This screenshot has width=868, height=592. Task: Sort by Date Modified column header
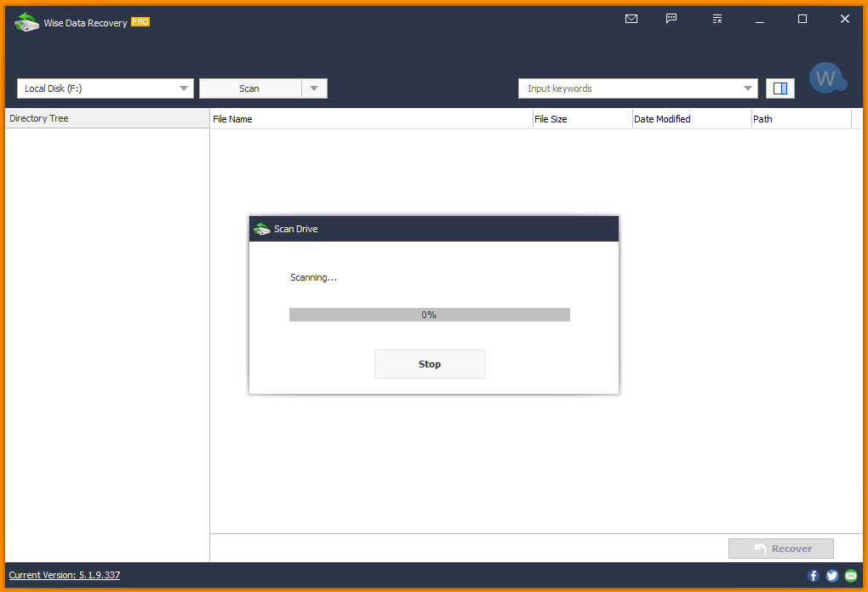(x=690, y=119)
